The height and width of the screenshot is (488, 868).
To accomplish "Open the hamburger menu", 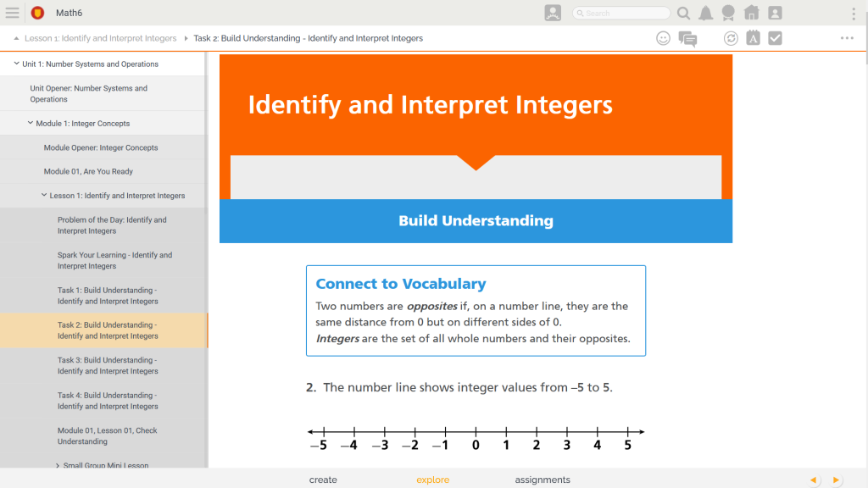I will click(12, 13).
